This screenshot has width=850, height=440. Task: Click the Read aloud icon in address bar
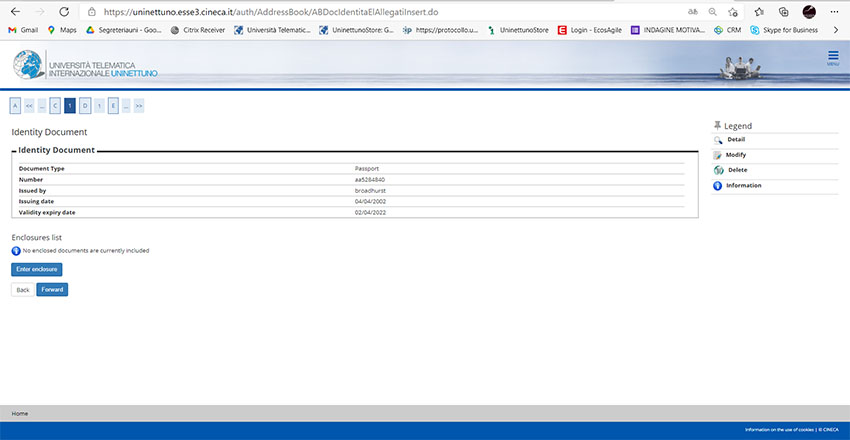[693, 11]
